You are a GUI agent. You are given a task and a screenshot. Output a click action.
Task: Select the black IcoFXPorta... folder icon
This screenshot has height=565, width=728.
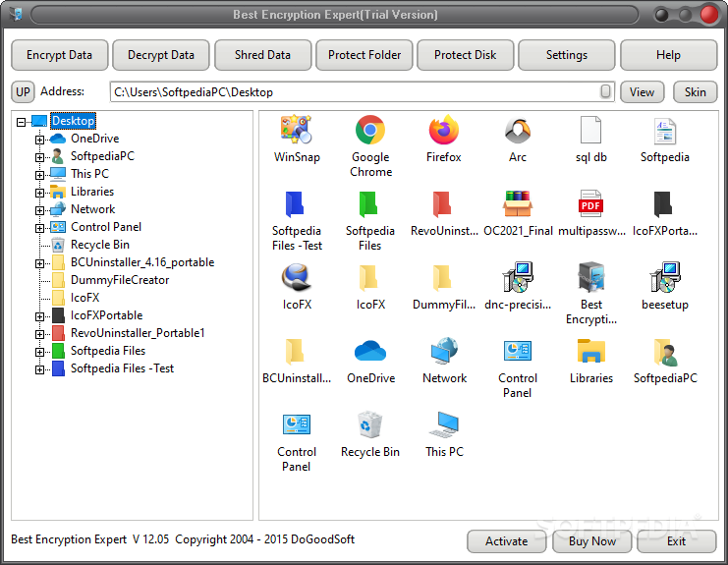tap(663, 204)
